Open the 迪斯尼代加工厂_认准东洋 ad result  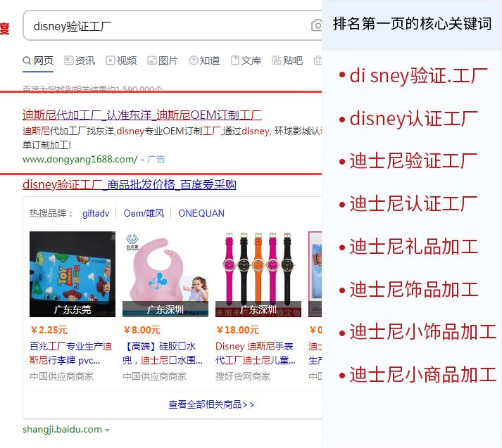(x=142, y=115)
